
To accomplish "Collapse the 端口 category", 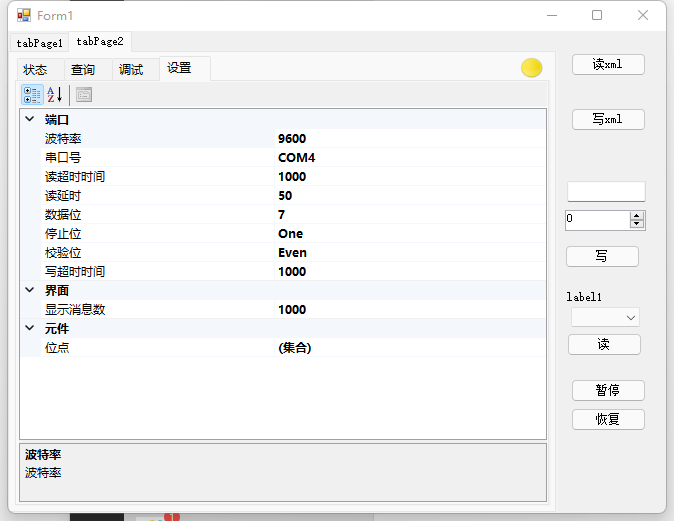I will pos(30,119).
